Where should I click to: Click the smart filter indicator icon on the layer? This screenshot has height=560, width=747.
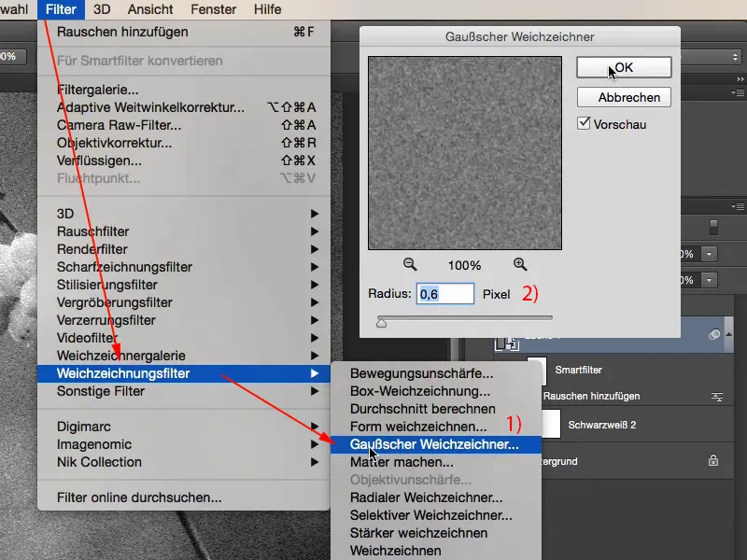(714, 334)
